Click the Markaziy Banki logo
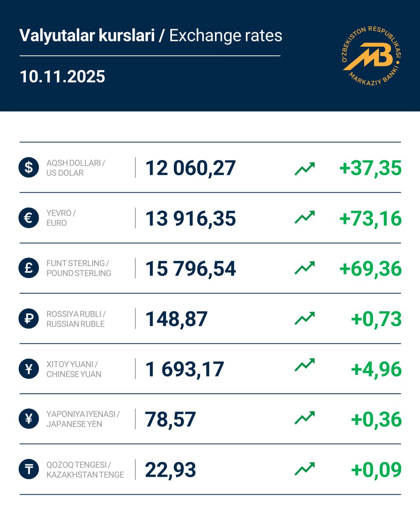 [x=371, y=56]
